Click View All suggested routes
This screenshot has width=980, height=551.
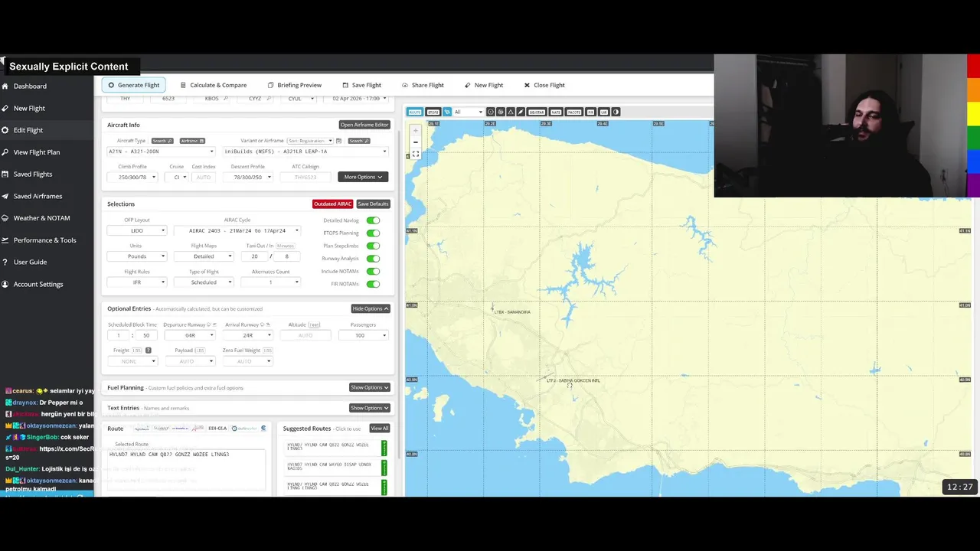(380, 429)
